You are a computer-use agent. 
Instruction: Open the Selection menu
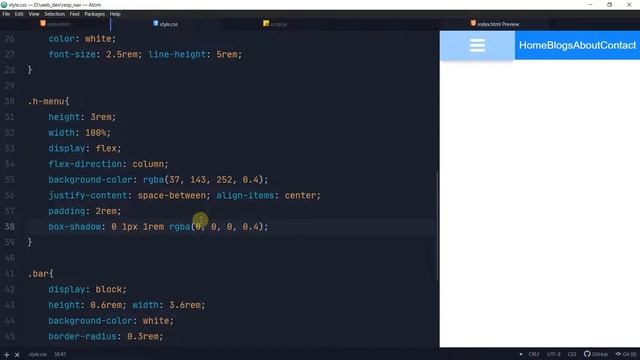(x=55, y=14)
